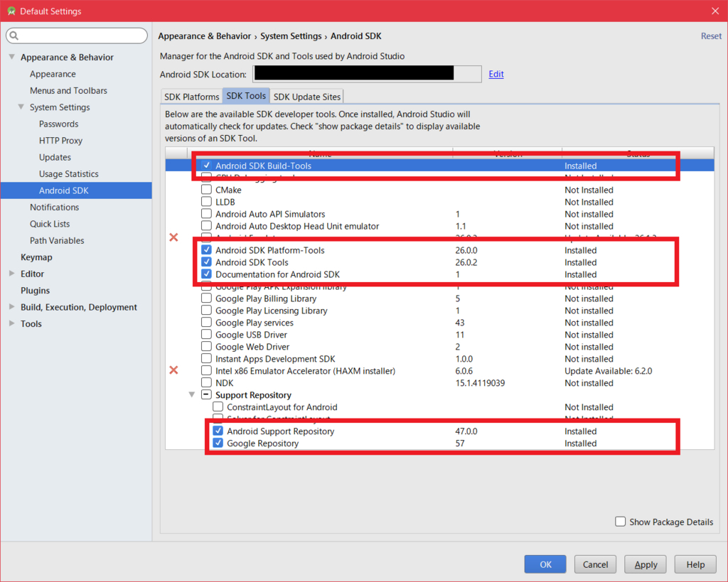Viewport: 728px width, 582px height.
Task: Uncheck Google Repository checkbox
Action: (218, 443)
